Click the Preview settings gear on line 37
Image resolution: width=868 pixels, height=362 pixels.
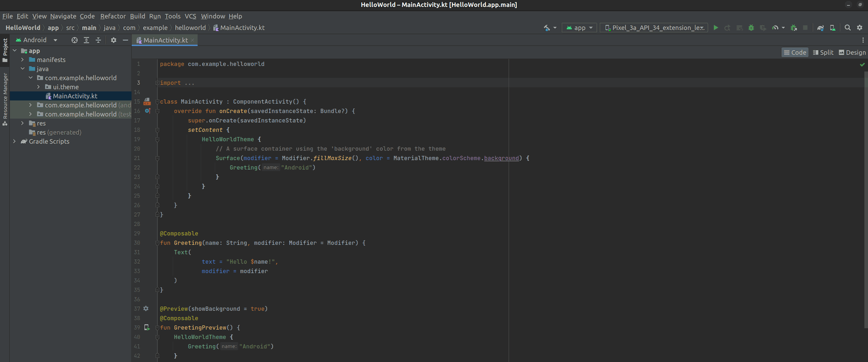tap(146, 309)
